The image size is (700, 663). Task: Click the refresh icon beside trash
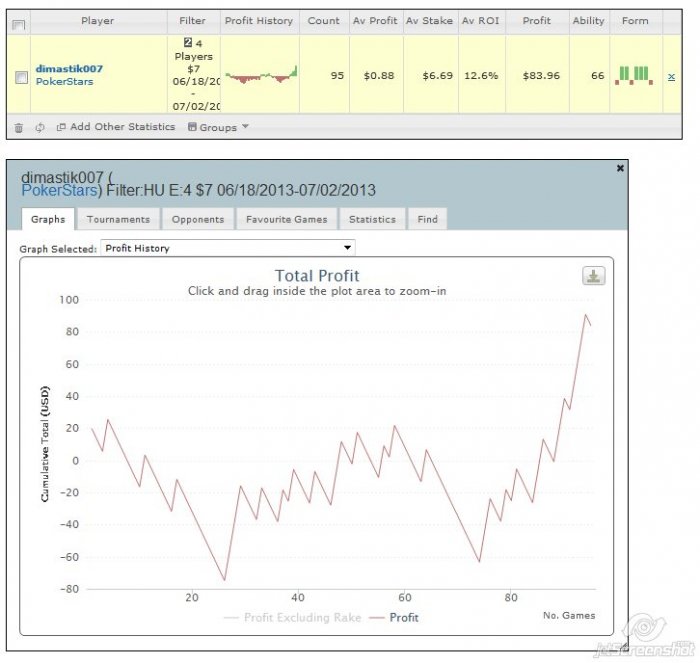tap(40, 127)
